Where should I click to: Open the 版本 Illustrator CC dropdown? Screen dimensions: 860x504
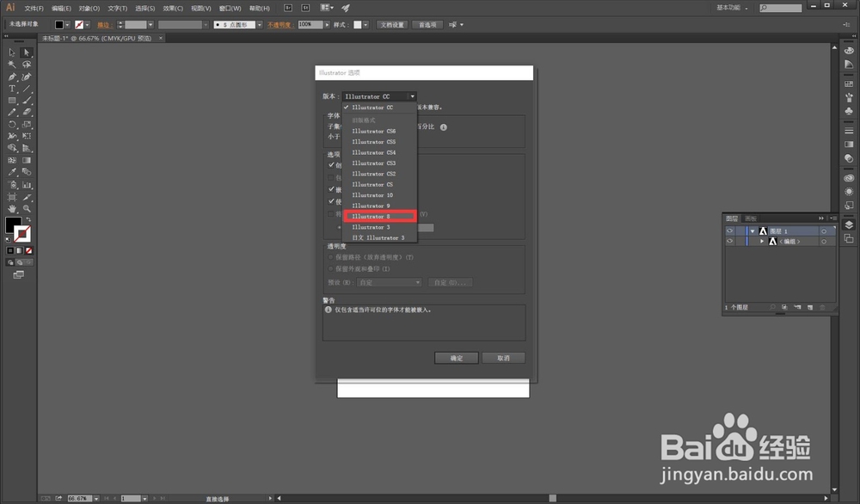pos(379,96)
